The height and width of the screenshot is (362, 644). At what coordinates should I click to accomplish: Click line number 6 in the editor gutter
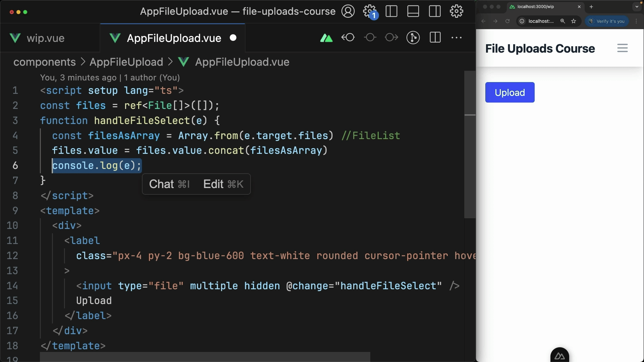[x=15, y=166]
